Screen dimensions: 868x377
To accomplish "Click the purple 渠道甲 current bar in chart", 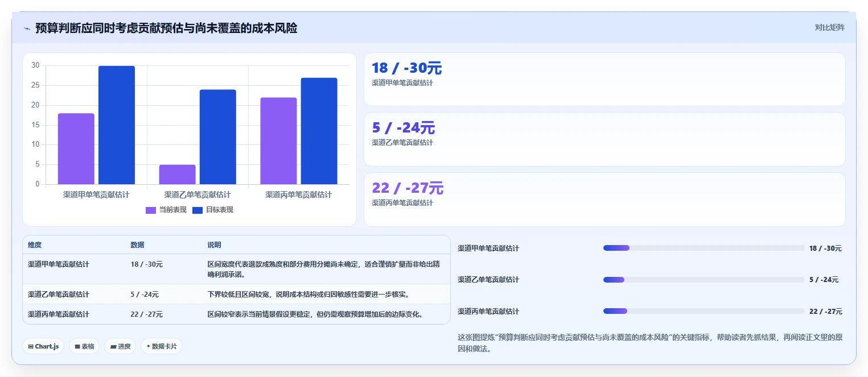I will [76, 148].
